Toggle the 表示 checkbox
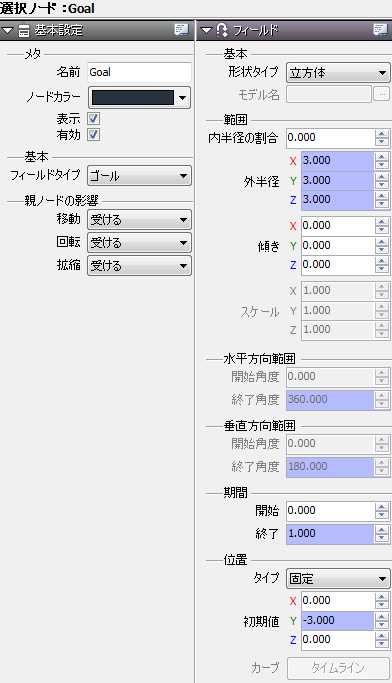Viewport: 392px width, 683px height. tap(94, 118)
